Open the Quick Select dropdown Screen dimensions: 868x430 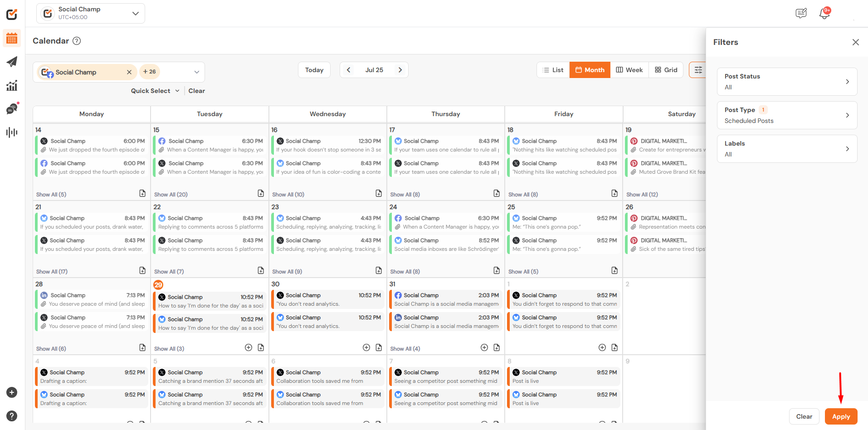pyautogui.click(x=155, y=91)
